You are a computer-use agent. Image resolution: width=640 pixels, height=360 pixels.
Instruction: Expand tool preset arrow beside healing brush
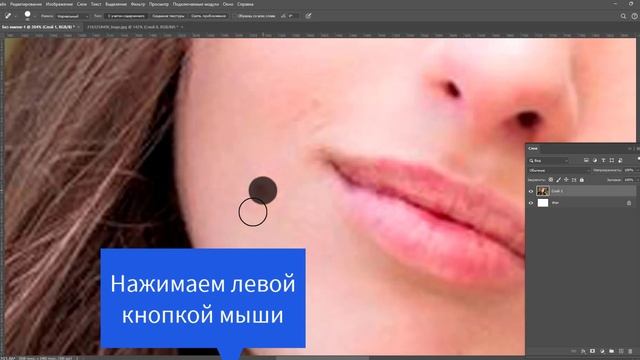(15, 16)
